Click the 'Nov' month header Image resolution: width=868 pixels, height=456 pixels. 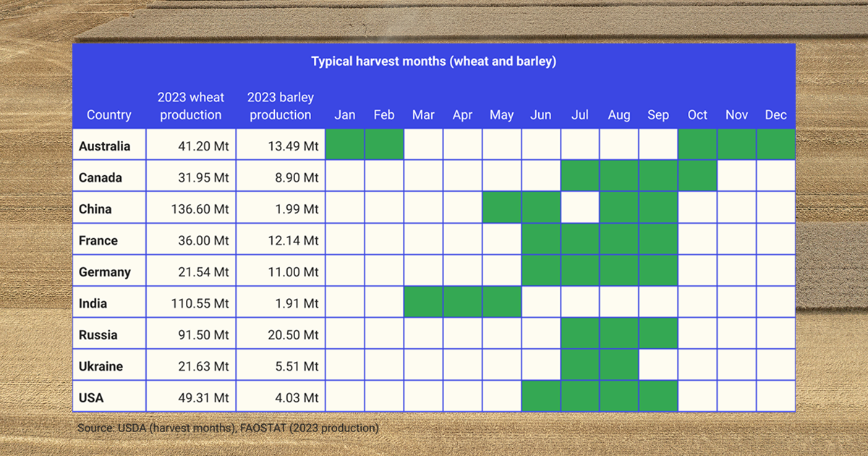coord(736,114)
